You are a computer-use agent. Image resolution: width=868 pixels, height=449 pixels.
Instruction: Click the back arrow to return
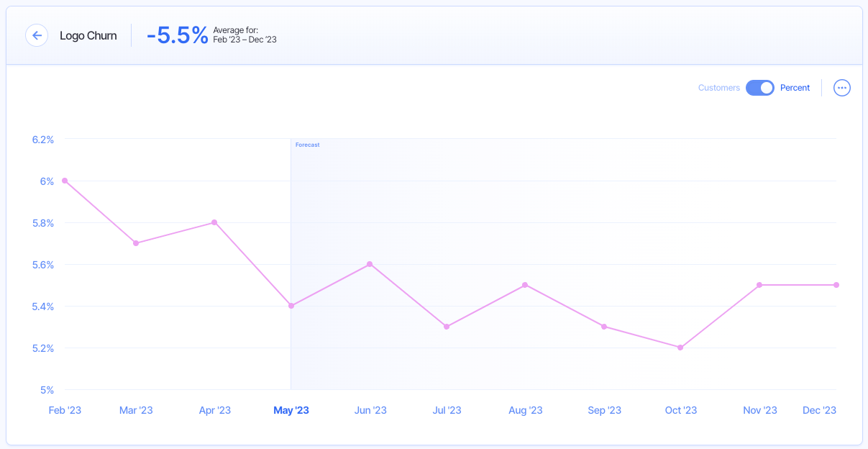(x=37, y=35)
